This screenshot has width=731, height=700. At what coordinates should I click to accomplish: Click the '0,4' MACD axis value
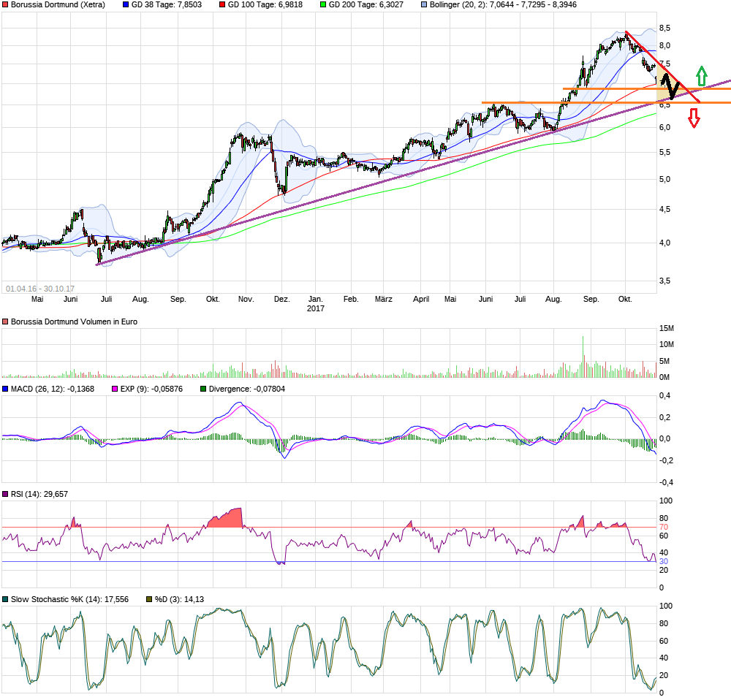(664, 396)
